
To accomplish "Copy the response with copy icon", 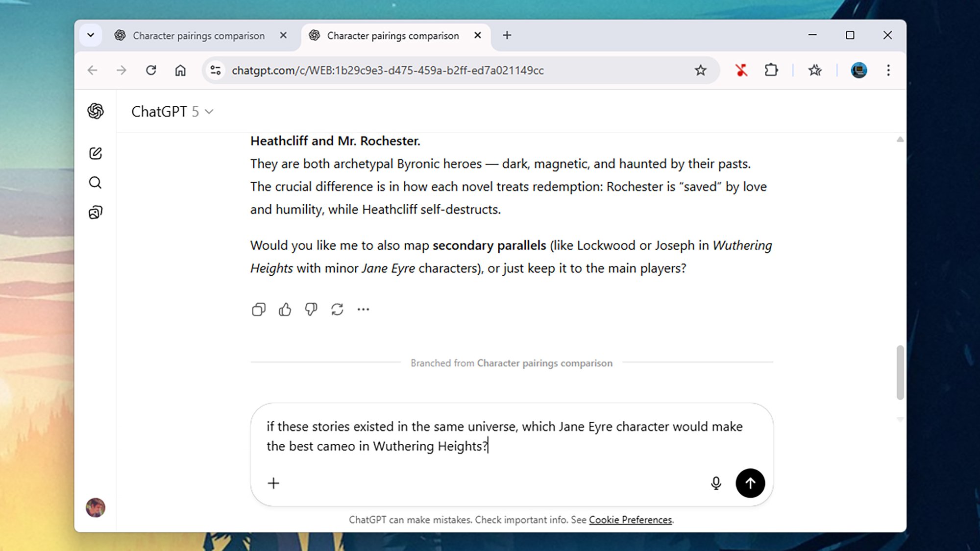I will 259,310.
